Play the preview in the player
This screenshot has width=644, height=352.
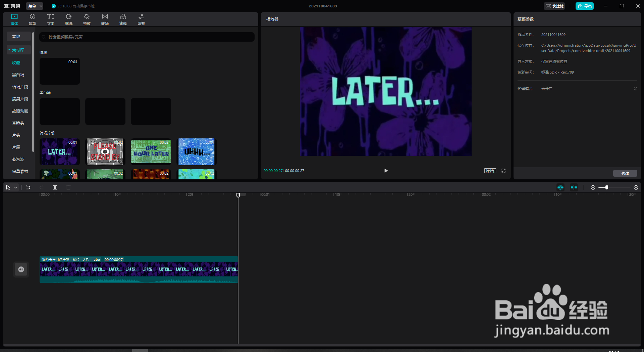click(x=386, y=171)
